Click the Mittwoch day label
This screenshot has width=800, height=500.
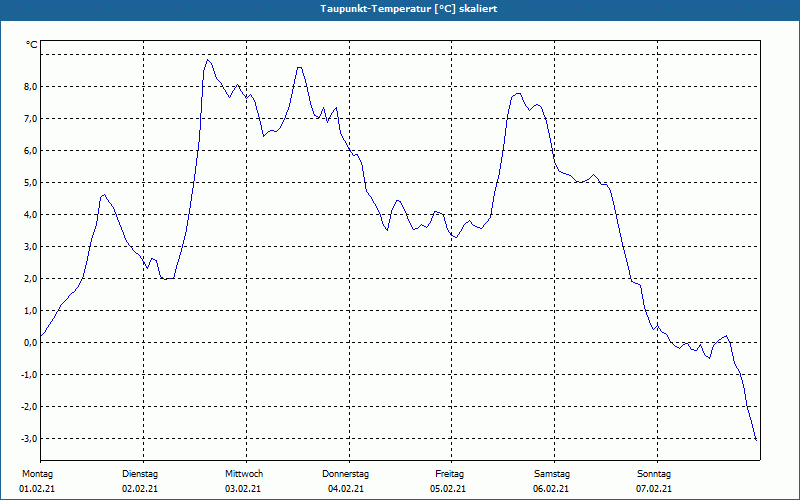click(244, 474)
